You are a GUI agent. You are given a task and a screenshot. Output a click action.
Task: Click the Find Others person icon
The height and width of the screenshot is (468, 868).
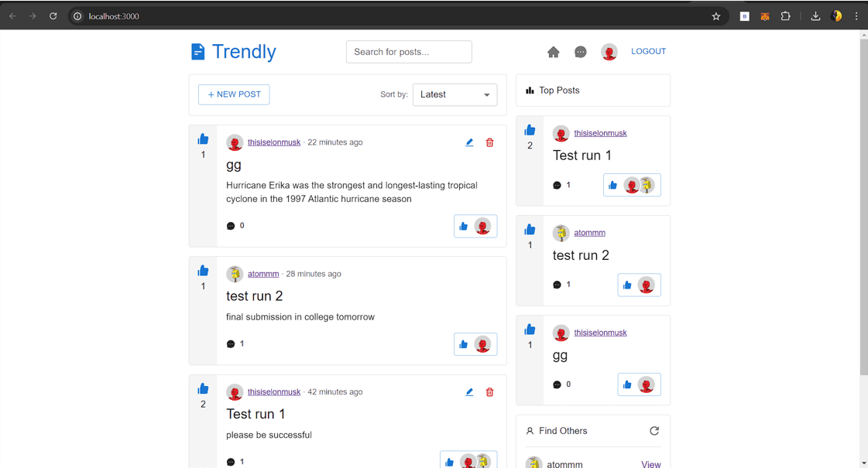coord(530,431)
